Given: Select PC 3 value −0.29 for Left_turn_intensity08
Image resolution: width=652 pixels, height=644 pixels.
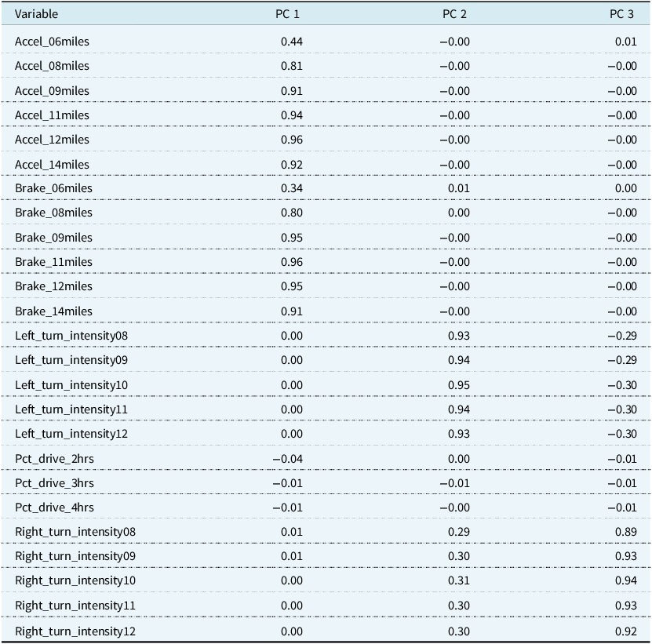Looking at the screenshot, I should pyautogui.click(x=622, y=336).
